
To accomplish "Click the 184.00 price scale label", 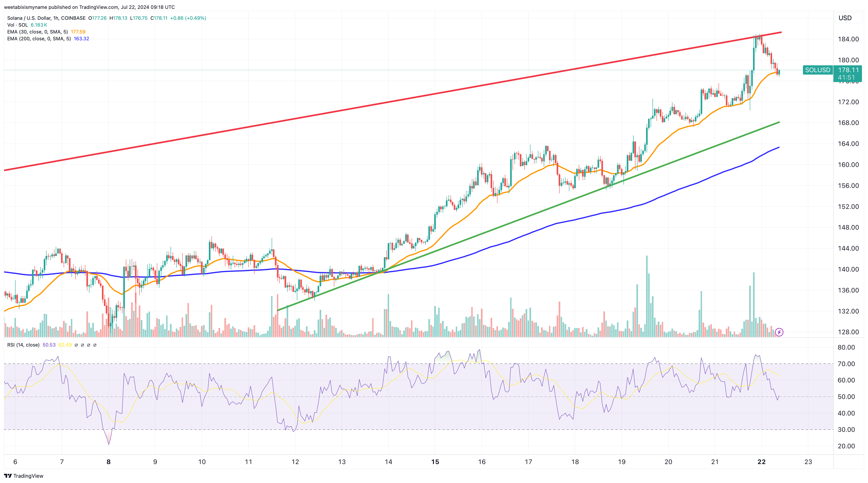I will (848, 39).
